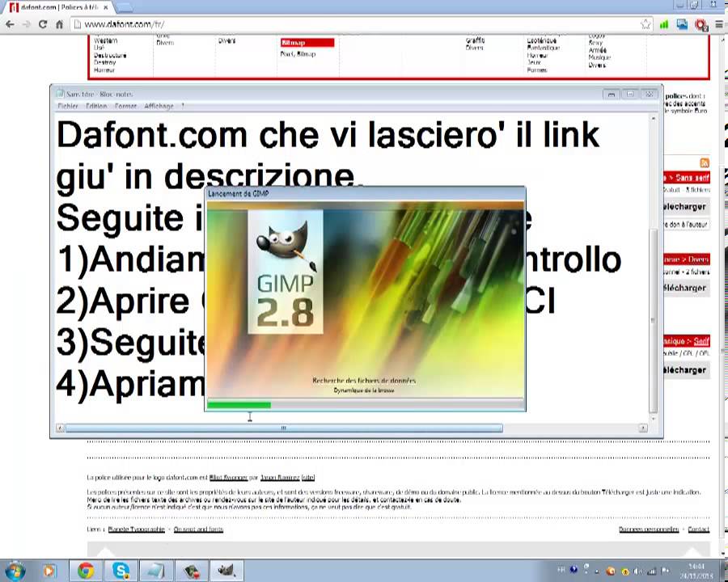Click the blue picture extension icon
Screen dimensions: 728x582
(x=682, y=24)
